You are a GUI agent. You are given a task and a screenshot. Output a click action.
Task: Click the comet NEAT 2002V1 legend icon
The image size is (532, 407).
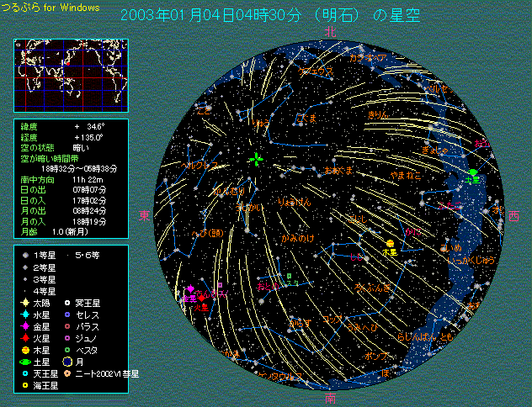pos(68,373)
